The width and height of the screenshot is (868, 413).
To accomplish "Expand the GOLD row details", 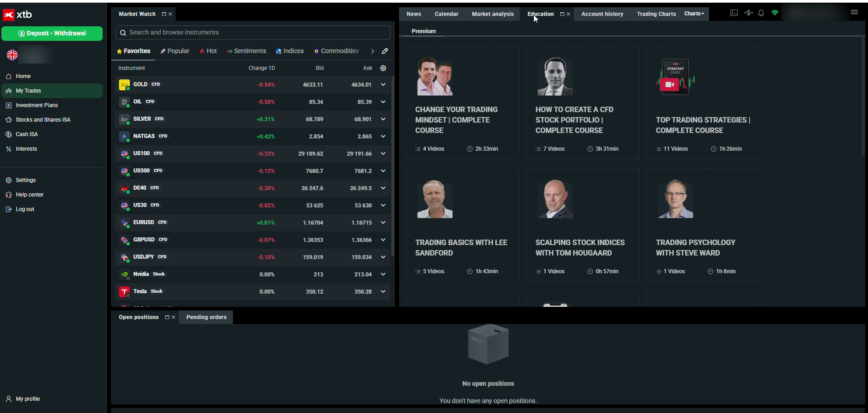I will (x=383, y=84).
